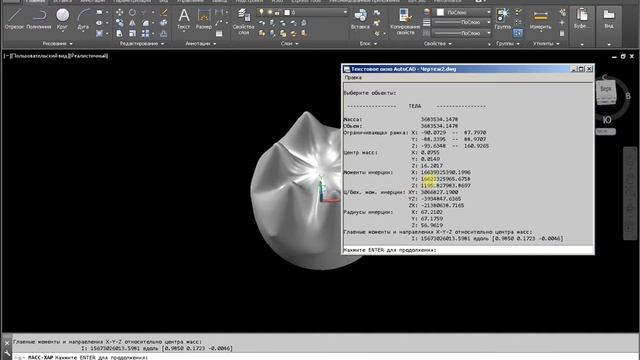Click the Группа group tool
Image resolution: width=640 pixels, height=360 pixels.
click(x=502, y=19)
